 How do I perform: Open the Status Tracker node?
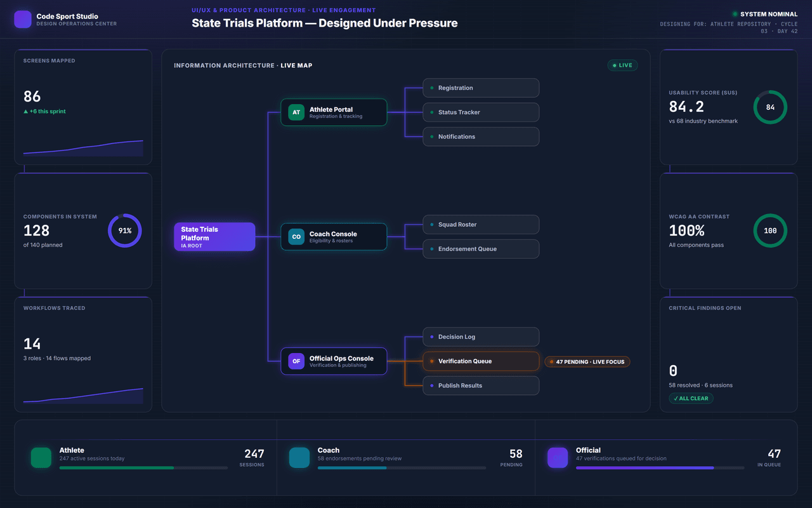[481, 112]
